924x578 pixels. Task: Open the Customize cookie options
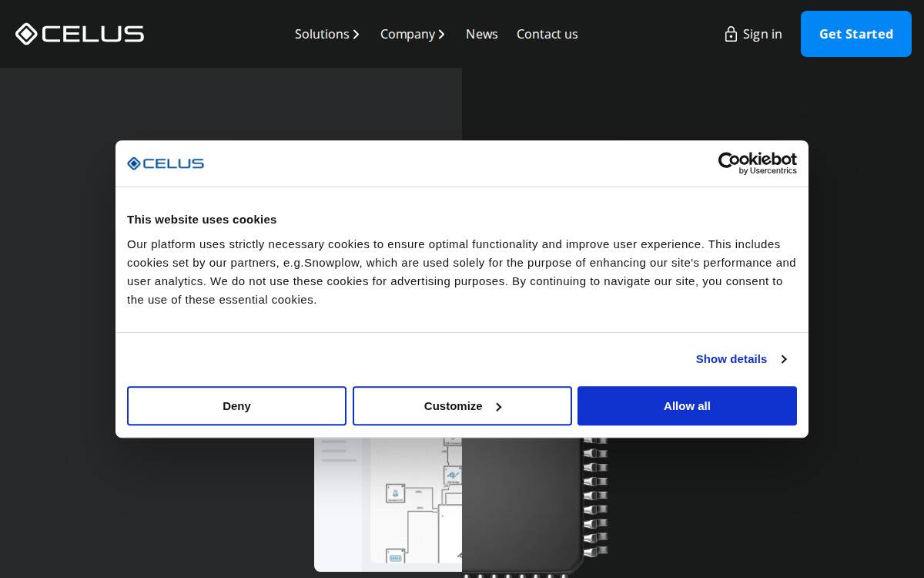point(462,406)
